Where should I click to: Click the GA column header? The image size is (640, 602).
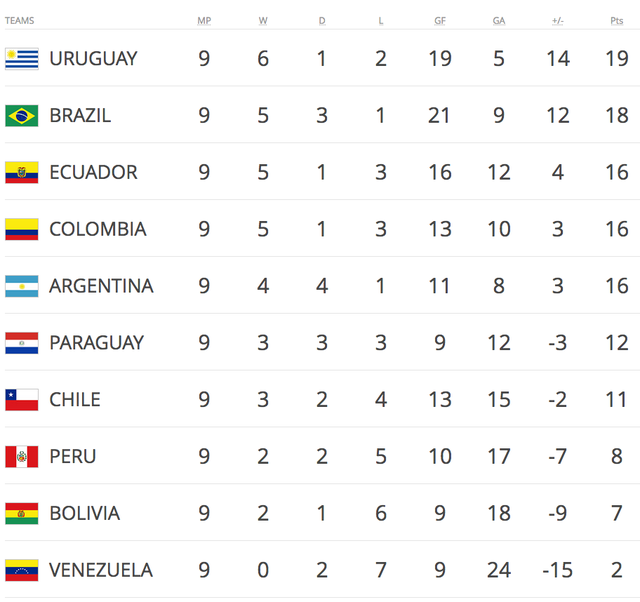pyautogui.click(x=498, y=20)
